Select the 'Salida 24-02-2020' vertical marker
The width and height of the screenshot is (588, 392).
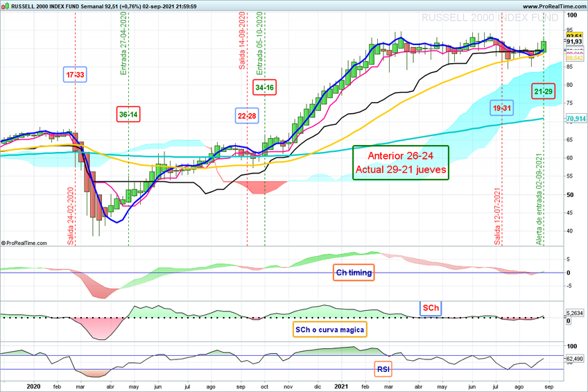click(71, 216)
